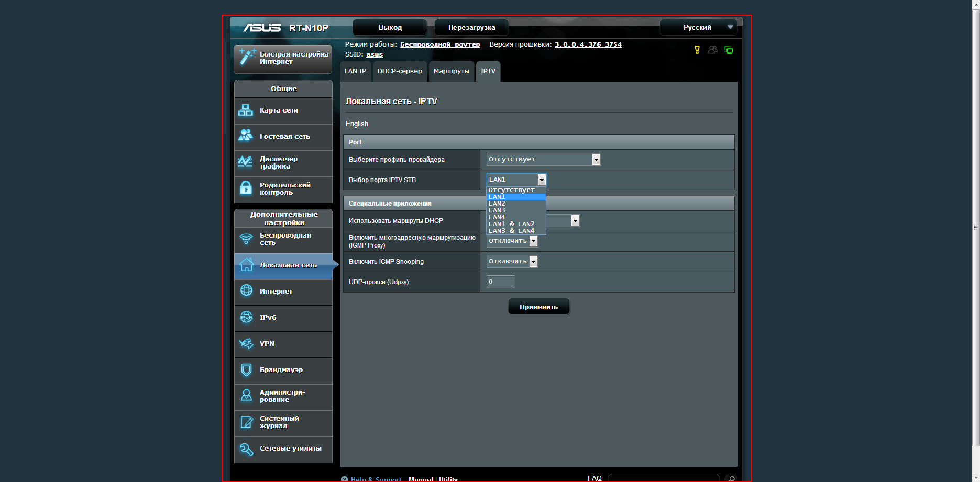Viewport: 980px width, 482px height.
Task: Click the UDP proxy (Udpxy) input field
Action: [x=500, y=282]
